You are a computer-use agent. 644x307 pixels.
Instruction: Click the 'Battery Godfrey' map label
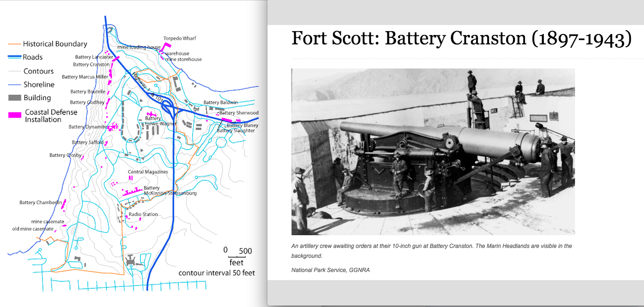(x=87, y=102)
